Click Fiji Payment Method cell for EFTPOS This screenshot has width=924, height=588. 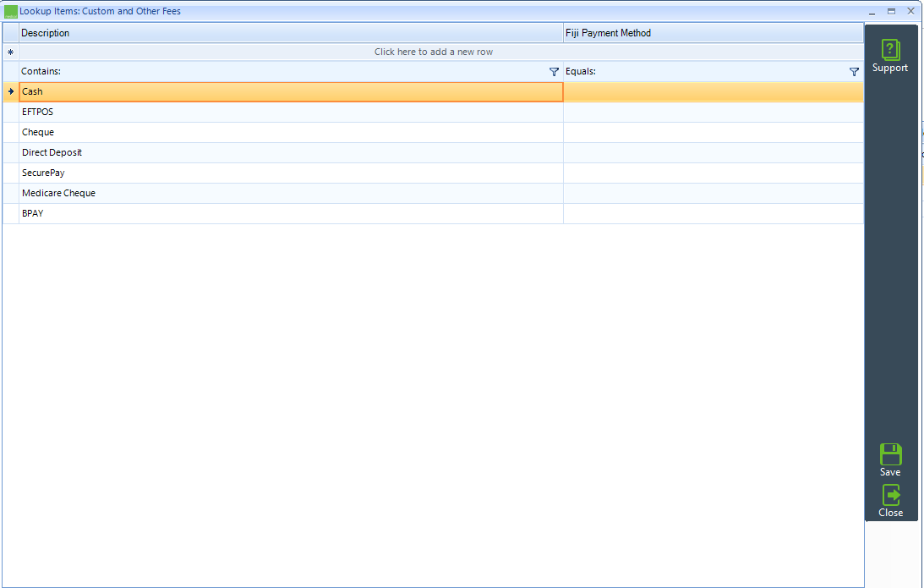click(x=714, y=112)
